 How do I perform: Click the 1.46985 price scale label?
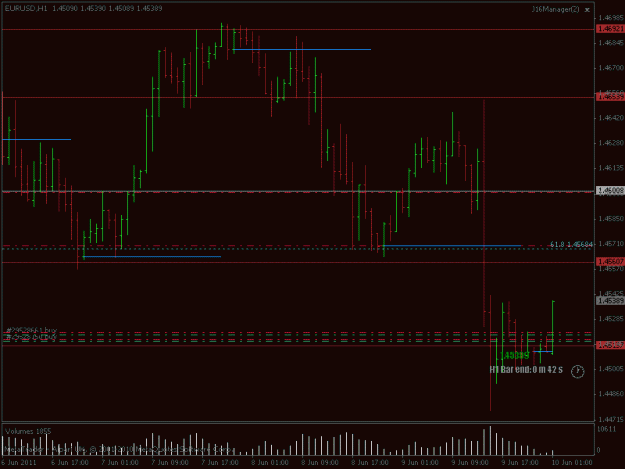point(611,18)
